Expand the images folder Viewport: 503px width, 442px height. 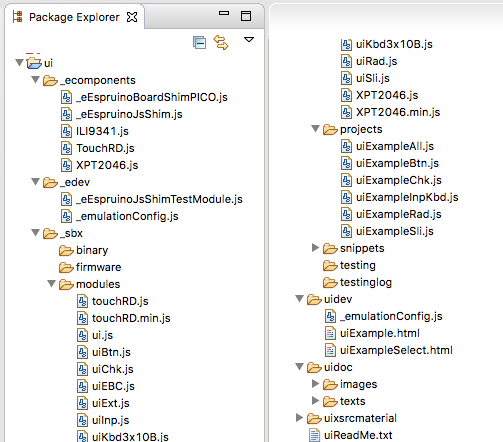pyautogui.click(x=315, y=384)
